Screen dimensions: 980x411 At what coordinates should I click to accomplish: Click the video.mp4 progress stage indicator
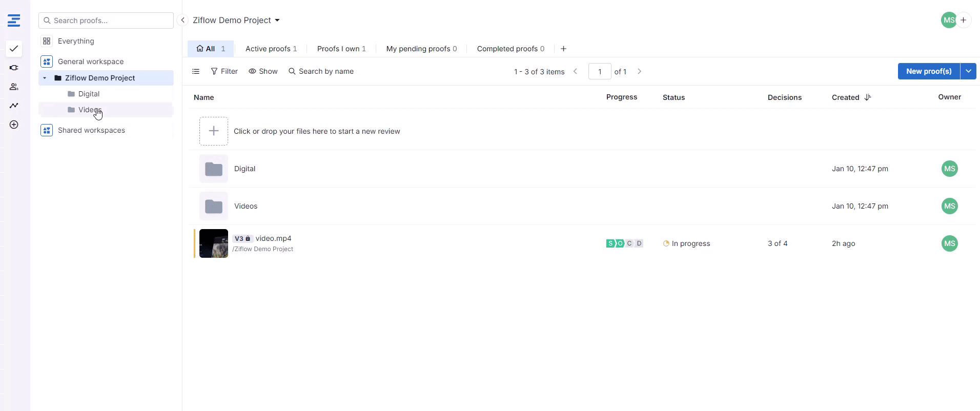tap(624, 243)
